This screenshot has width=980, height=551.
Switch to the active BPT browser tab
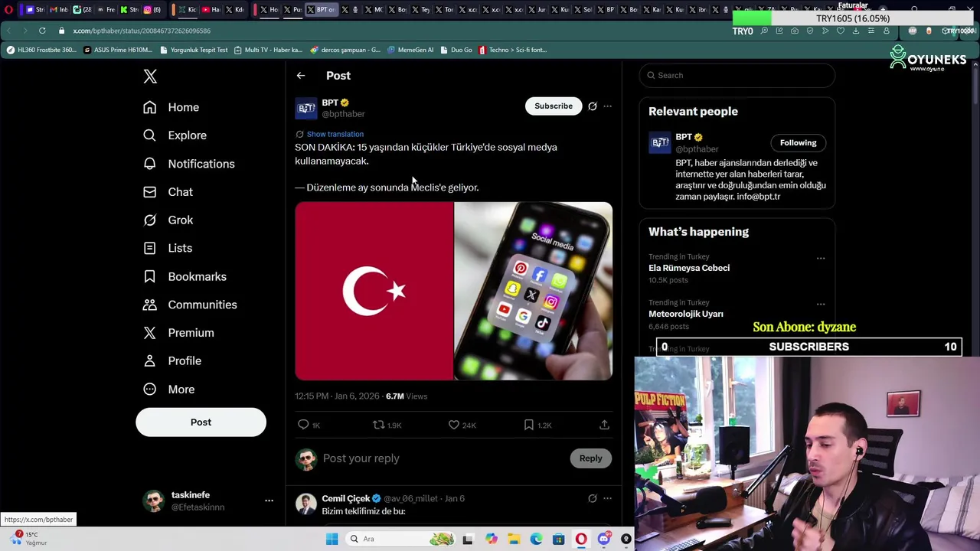point(322,10)
